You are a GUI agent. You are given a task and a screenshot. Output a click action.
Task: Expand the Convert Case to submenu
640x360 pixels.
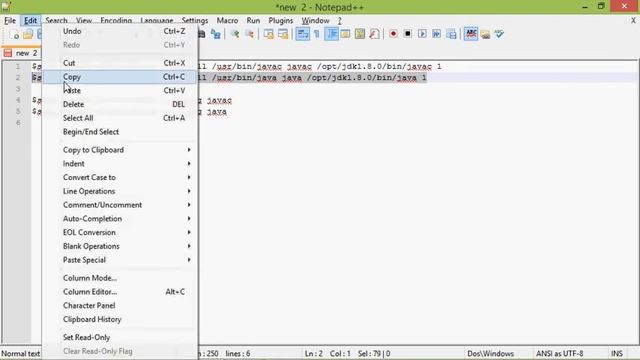point(120,178)
